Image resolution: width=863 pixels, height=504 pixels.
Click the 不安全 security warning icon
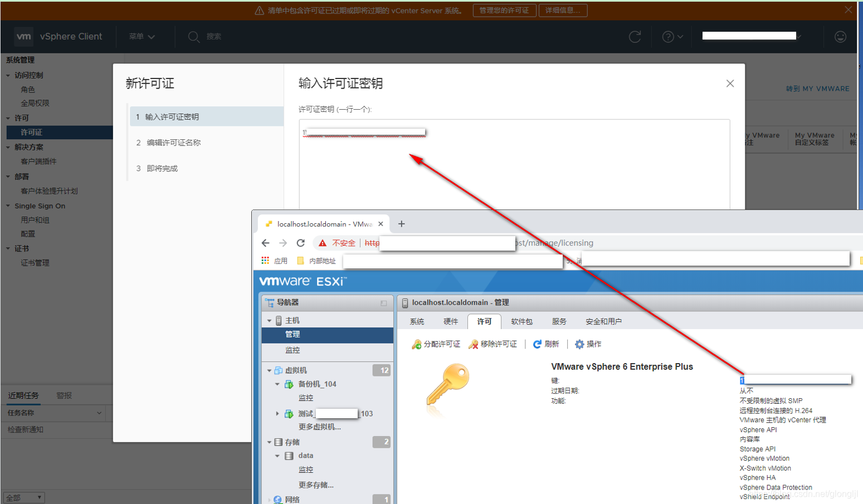point(323,243)
